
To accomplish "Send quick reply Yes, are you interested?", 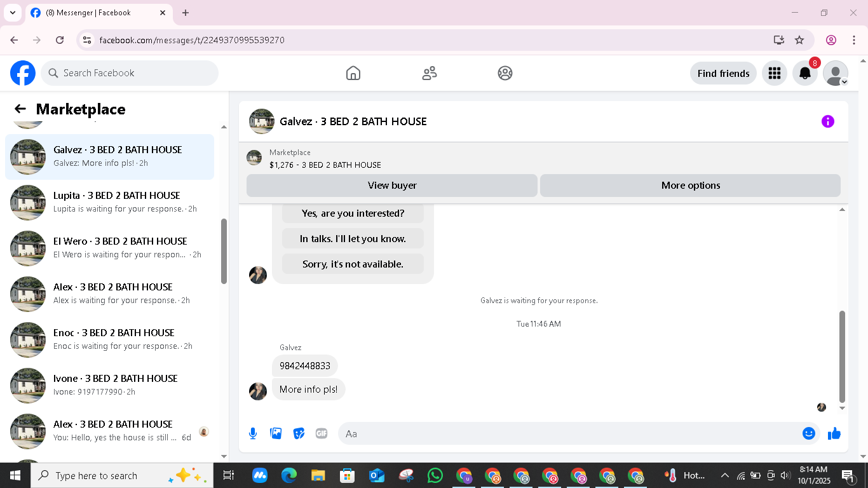I will pyautogui.click(x=353, y=213).
